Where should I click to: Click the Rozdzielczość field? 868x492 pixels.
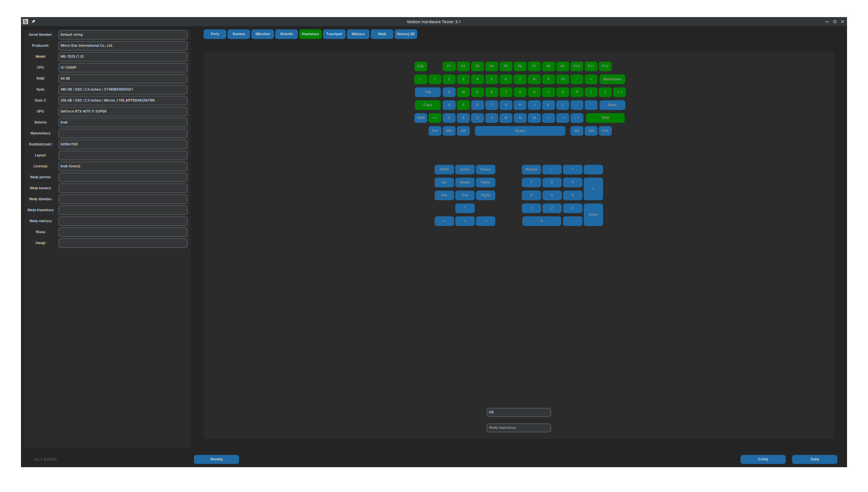[123, 144]
